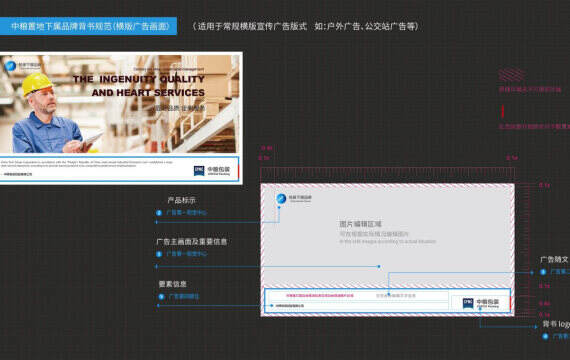Click the red vertical bar legend icon
Screen dimensions: 570x360
[x=502, y=111]
